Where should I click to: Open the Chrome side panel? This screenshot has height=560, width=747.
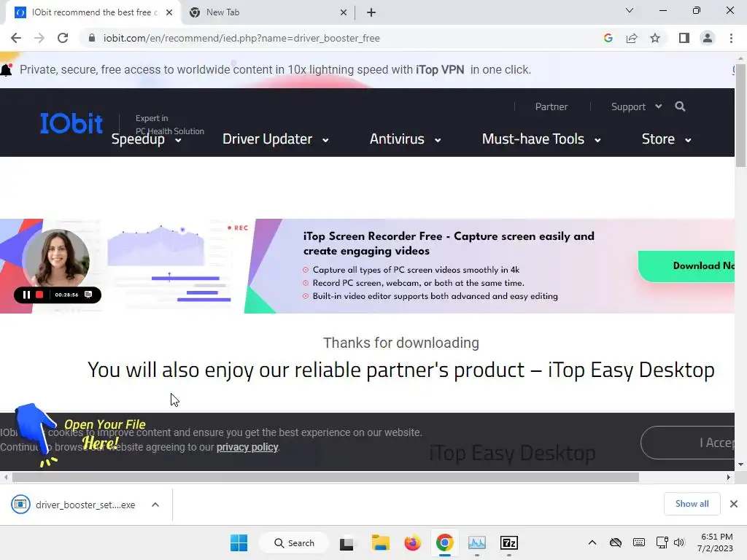(x=684, y=38)
